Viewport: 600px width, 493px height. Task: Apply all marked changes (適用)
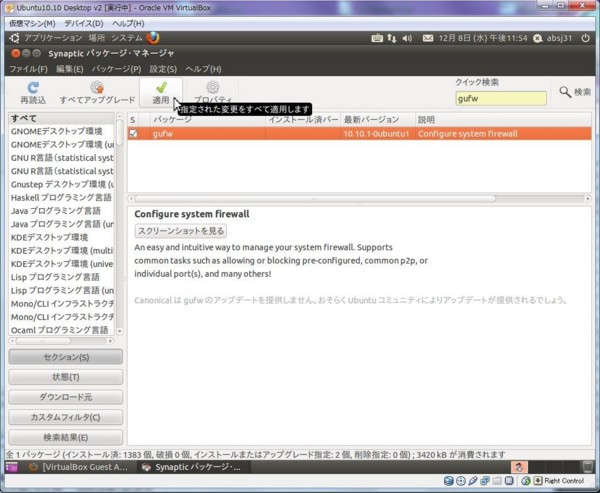click(x=161, y=92)
